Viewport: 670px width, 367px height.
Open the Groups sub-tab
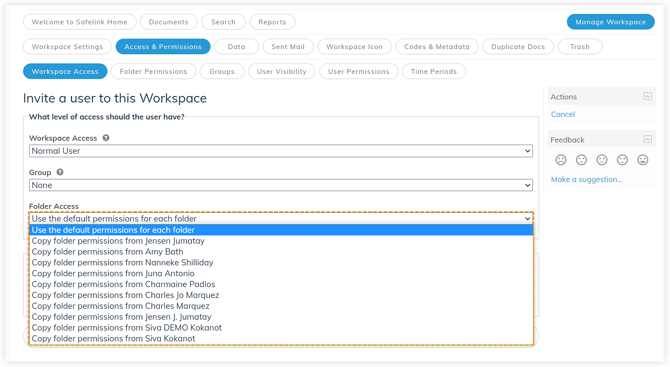222,71
